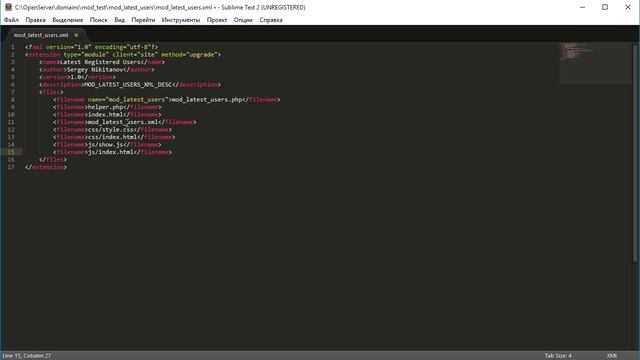Click the text "helper.php" in code

[105, 107]
